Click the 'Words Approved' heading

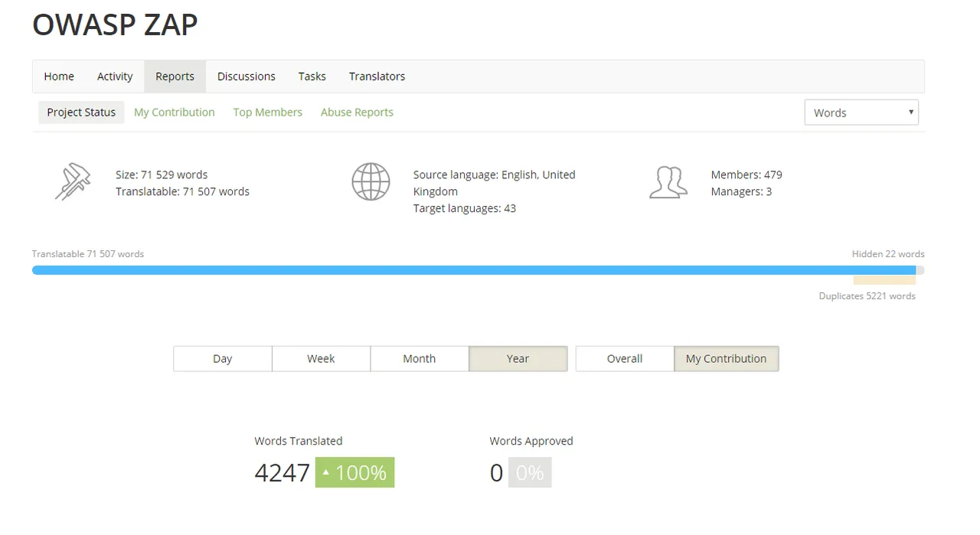(531, 441)
